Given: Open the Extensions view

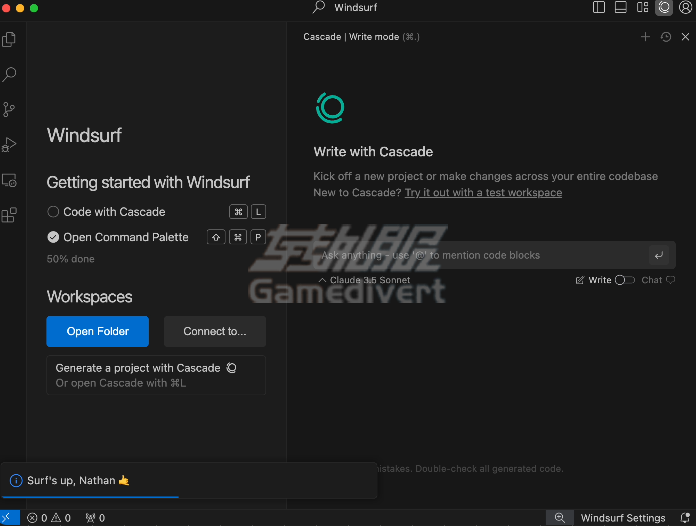Looking at the screenshot, I should (9, 215).
